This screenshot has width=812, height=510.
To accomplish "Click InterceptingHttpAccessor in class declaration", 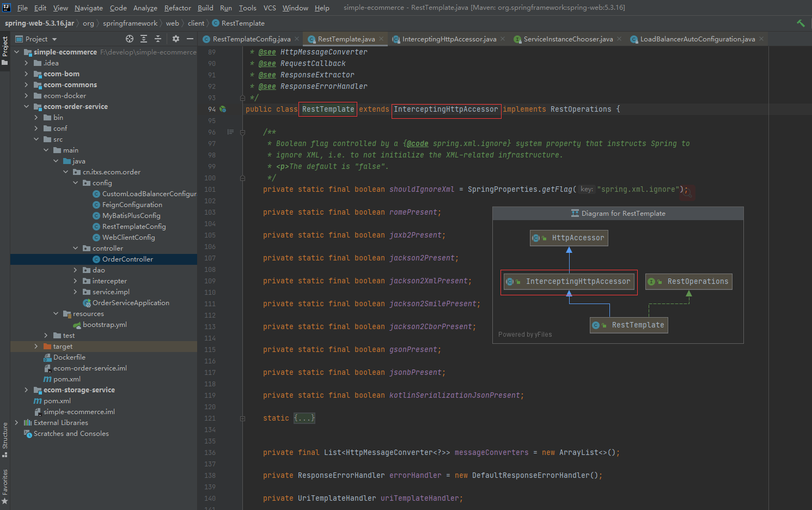I will pyautogui.click(x=445, y=109).
